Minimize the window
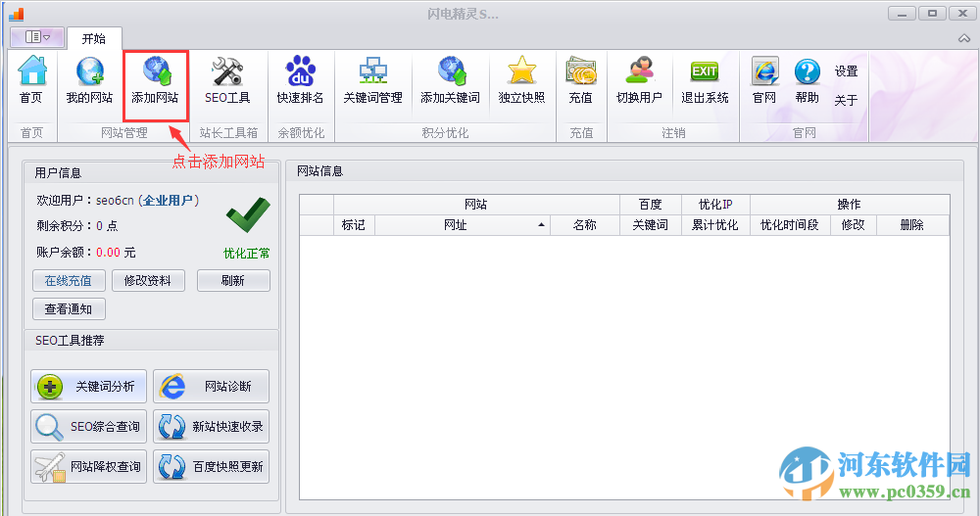This screenshot has height=516, width=980. click(902, 13)
